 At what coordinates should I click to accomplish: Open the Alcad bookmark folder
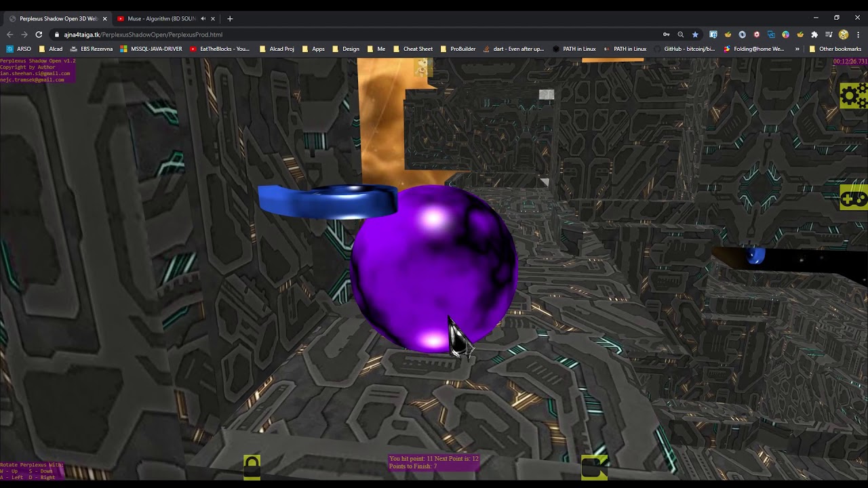pyautogui.click(x=51, y=49)
